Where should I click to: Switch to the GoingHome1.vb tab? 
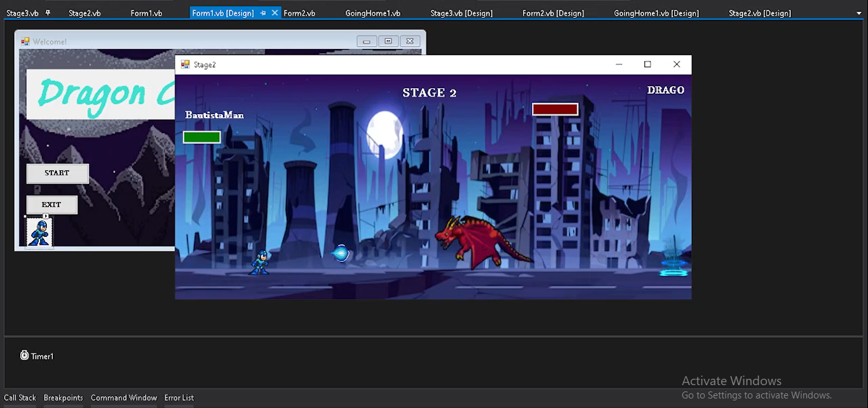click(372, 13)
